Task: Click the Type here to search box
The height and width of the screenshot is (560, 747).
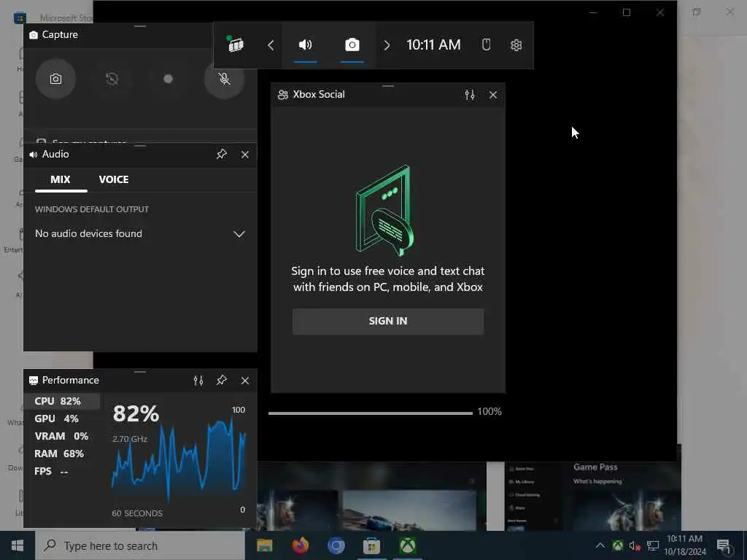Action: click(x=140, y=545)
